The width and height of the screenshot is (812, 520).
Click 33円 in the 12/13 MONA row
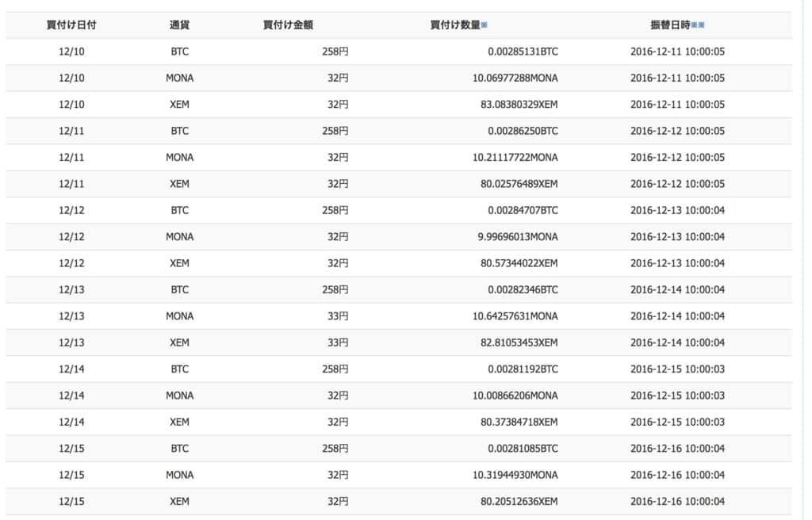[x=338, y=316]
